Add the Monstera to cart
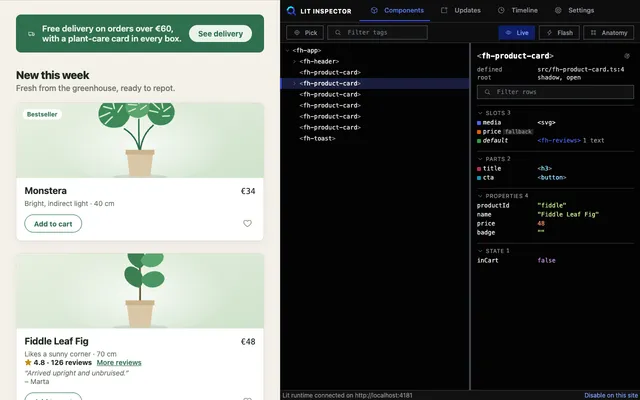This screenshot has width=640, height=400. point(53,224)
